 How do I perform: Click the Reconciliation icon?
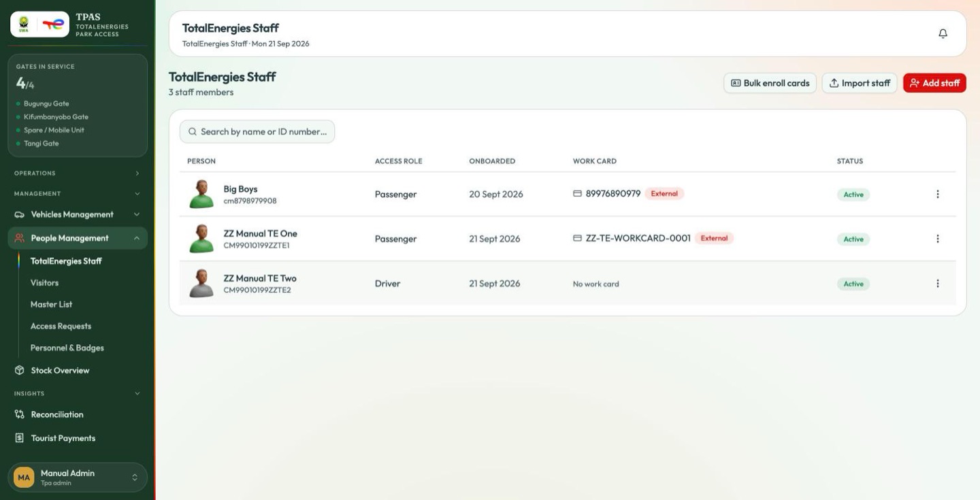[x=20, y=414]
